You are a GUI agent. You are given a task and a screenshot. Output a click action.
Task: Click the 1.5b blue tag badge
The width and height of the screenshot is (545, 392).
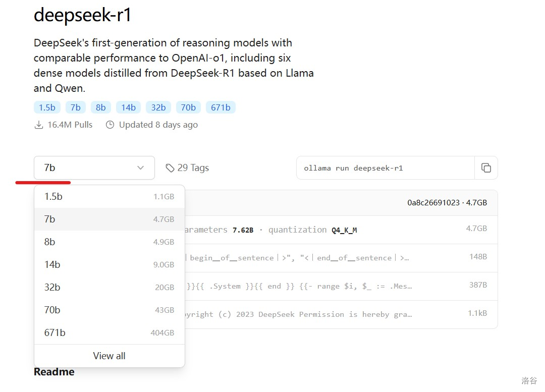(x=47, y=107)
